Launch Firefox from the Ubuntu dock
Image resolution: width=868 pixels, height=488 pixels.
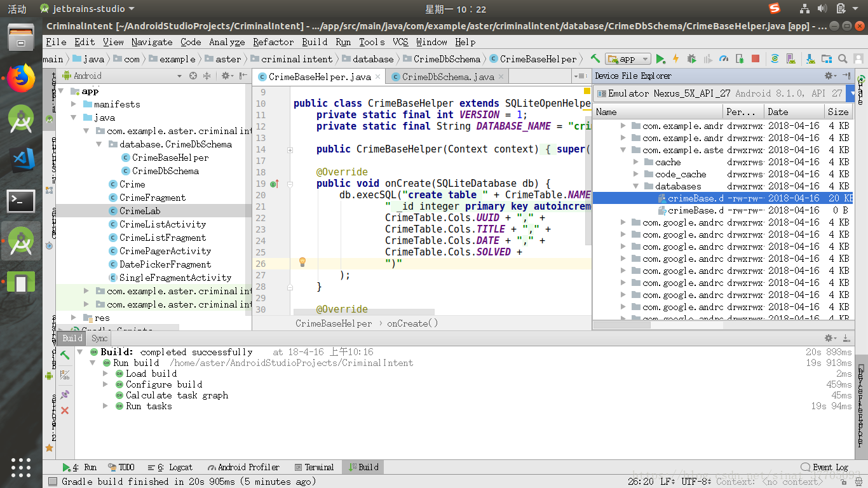click(21, 78)
